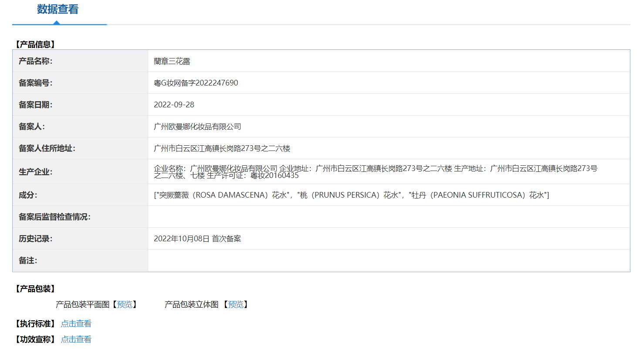Click 点击查看 next to 功效宣称
The height and width of the screenshot is (356, 644).
(x=76, y=339)
